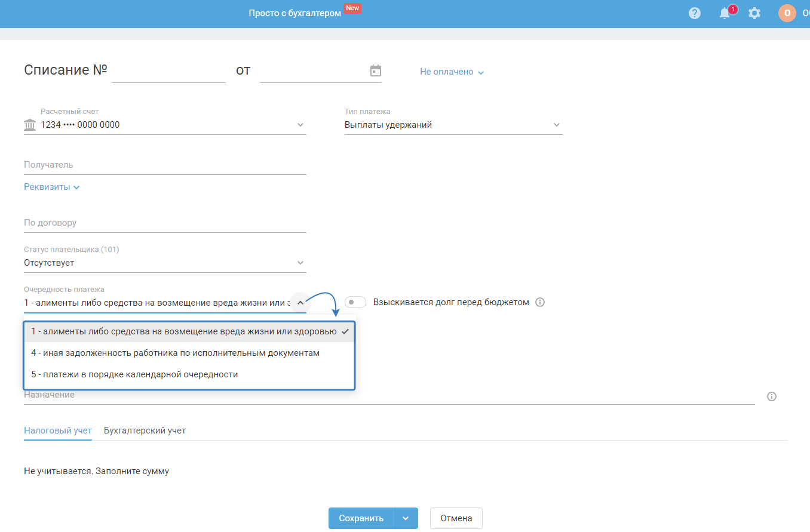
Task: Open the Не оплачено status dropdown
Action: 452,72
